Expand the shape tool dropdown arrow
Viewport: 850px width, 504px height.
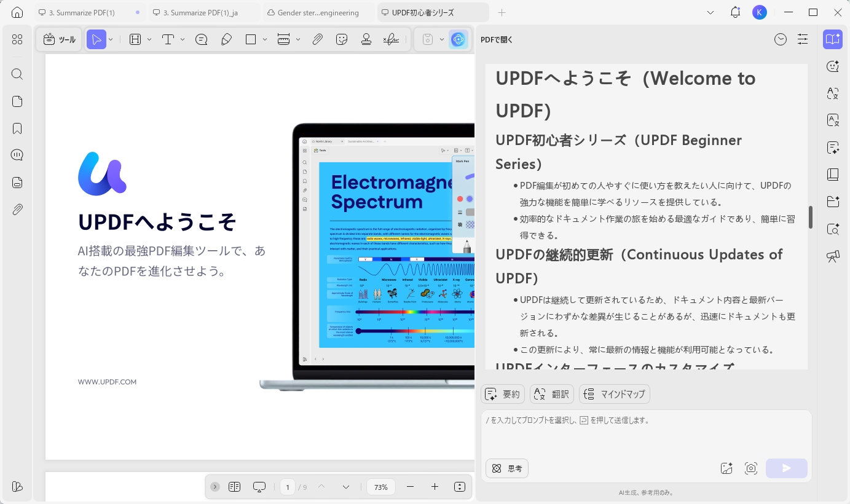(265, 40)
